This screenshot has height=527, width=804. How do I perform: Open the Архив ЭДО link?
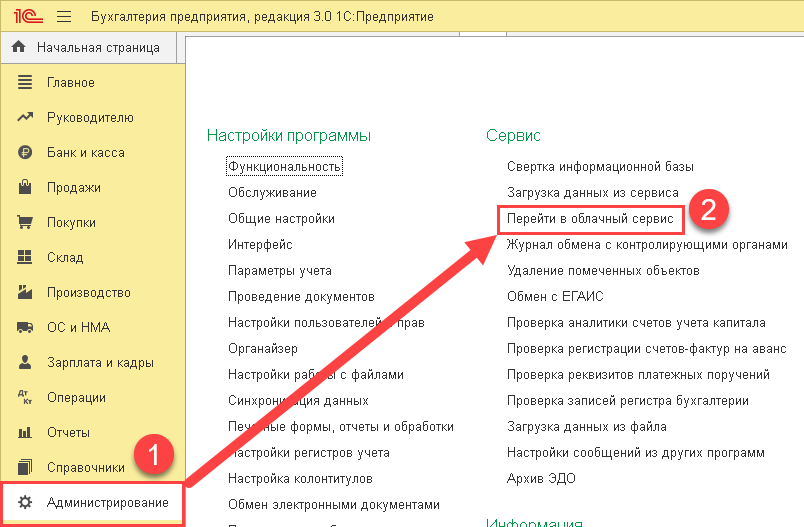click(541, 479)
